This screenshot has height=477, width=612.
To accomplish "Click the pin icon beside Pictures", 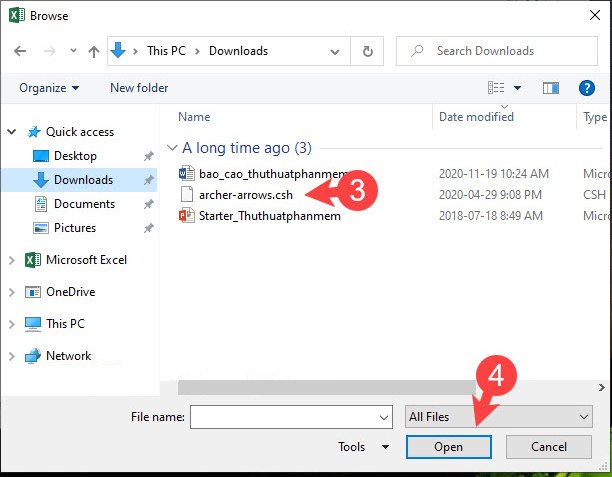I will pos(148,228).
